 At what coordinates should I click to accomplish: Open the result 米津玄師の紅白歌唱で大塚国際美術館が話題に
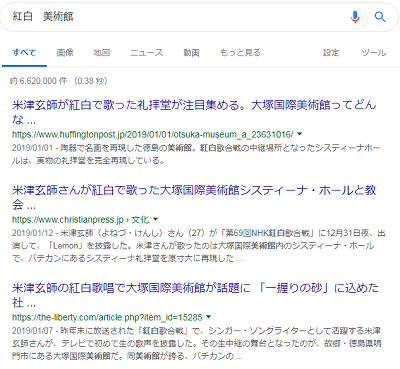tap(195, 295)
